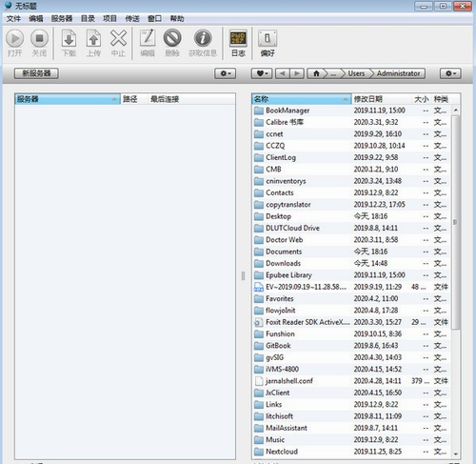Click the 中止 abort X icon
476x464 pixels.
[118, 38]
